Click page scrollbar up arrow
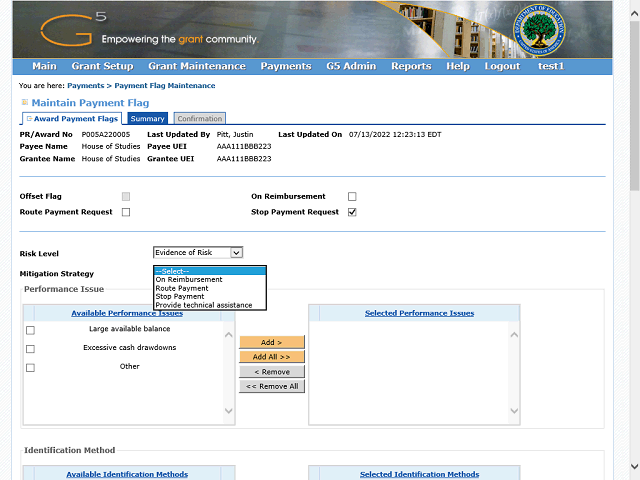This screenshot has width=640, height=480. click(x=634, y=13)
